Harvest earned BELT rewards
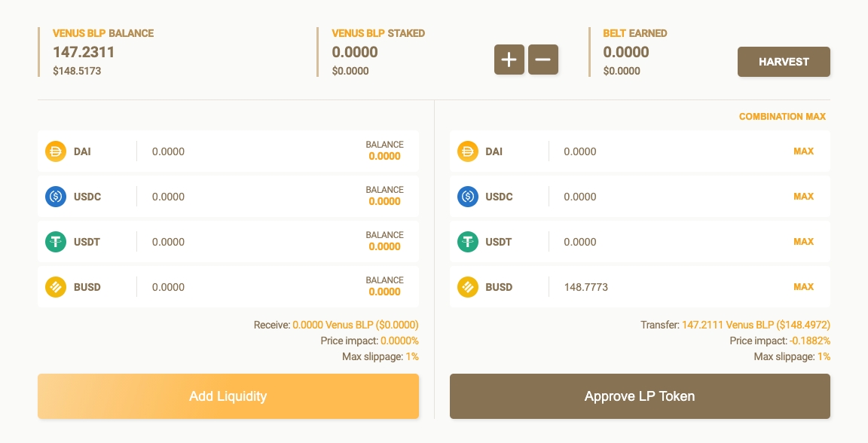Screen dimensions: 868x443 (x=784, y=62)
